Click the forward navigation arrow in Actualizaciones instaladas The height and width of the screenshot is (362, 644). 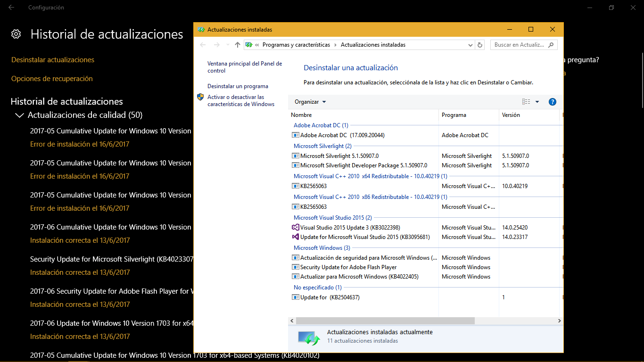tap(217, 45)
